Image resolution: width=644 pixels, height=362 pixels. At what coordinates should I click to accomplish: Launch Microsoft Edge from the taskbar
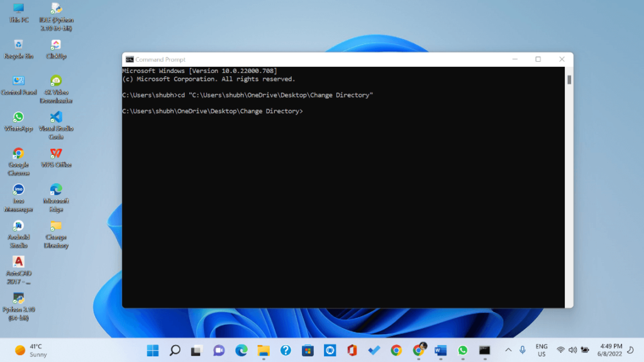coord(241,351)
